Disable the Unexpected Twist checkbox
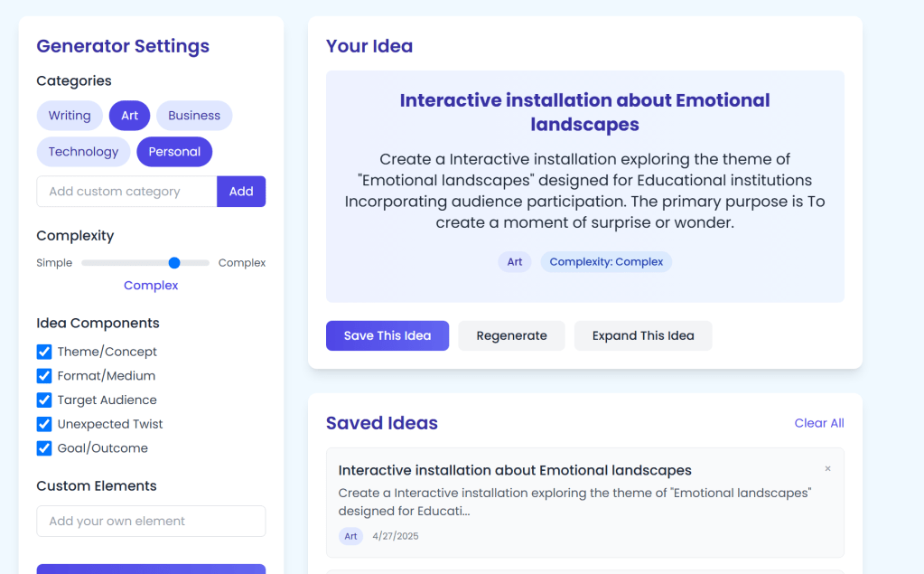This screenshot has height=574, width=924. coord(44,424)
